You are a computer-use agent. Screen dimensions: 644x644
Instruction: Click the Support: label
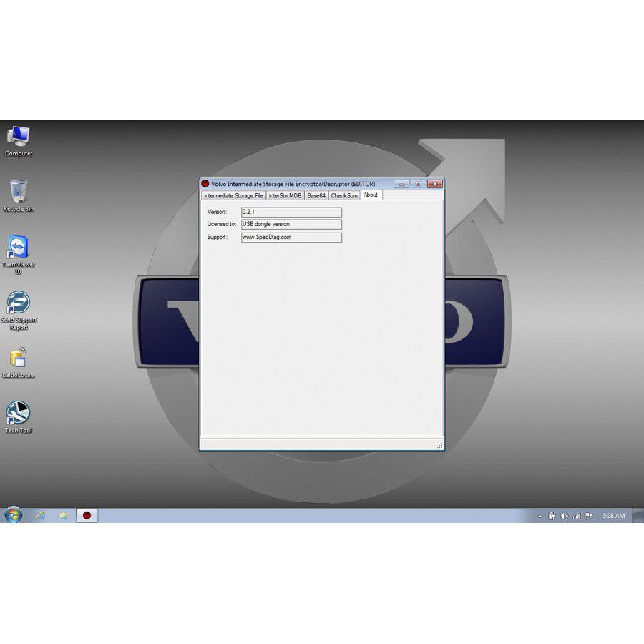pos(218,237)
